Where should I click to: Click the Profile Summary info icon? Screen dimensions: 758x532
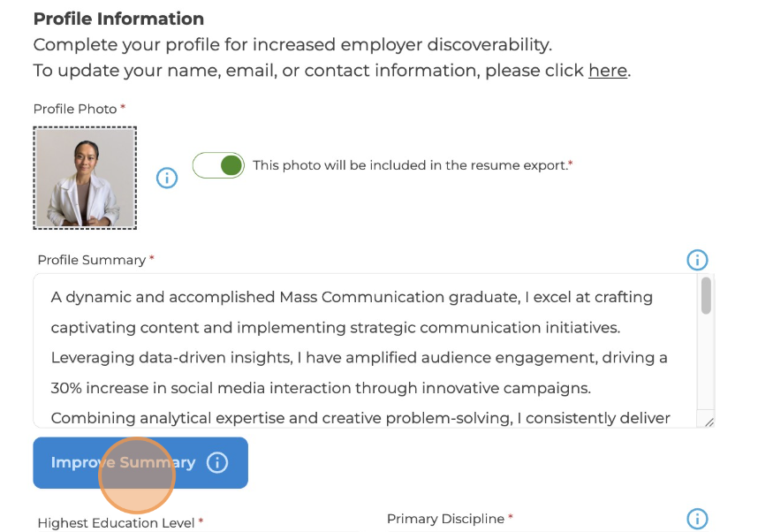[x=697, y=260]
